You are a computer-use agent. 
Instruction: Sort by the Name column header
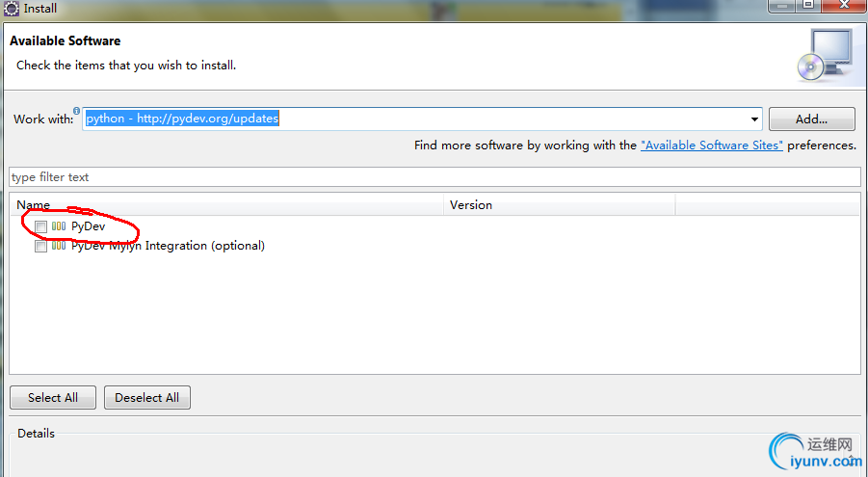pos(226,205)
